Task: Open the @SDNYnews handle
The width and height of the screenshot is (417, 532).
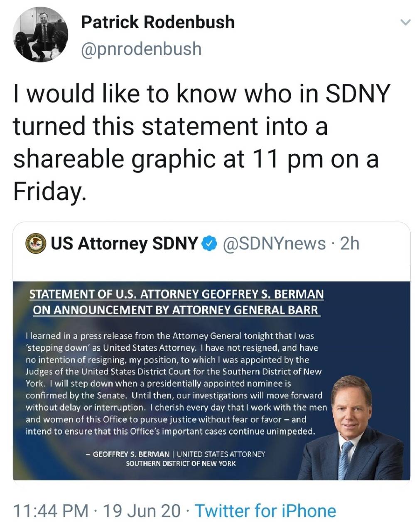Action: coord(275,244)
